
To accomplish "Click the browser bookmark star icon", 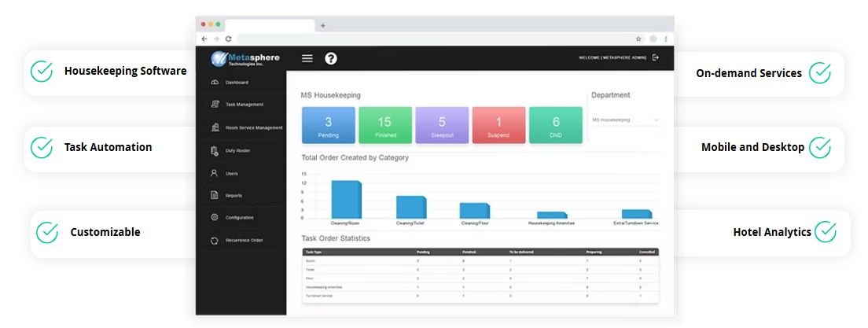I will (x=638, y=39).
